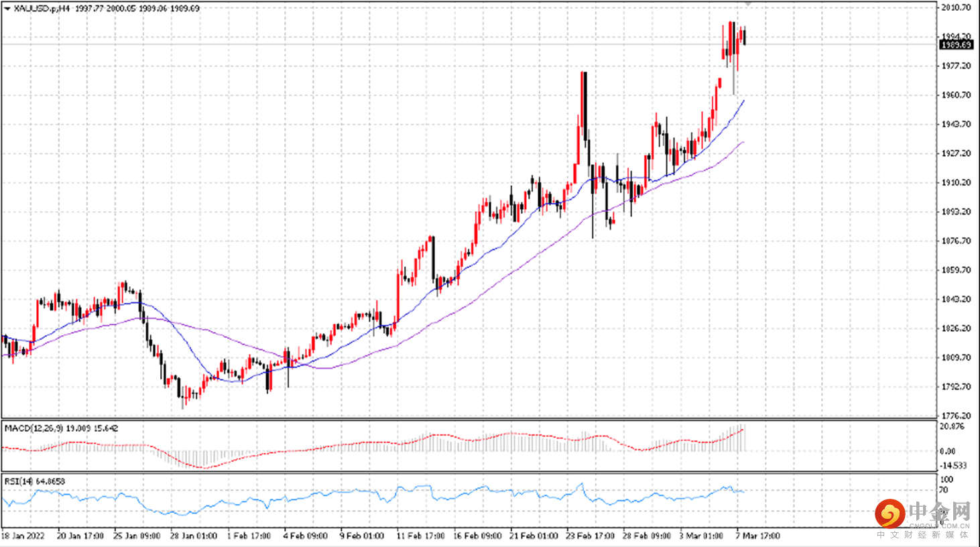Select the current price label 1989.69
Image resolution: width=980 pixels, height=547 pixels.
click(956, 45)
